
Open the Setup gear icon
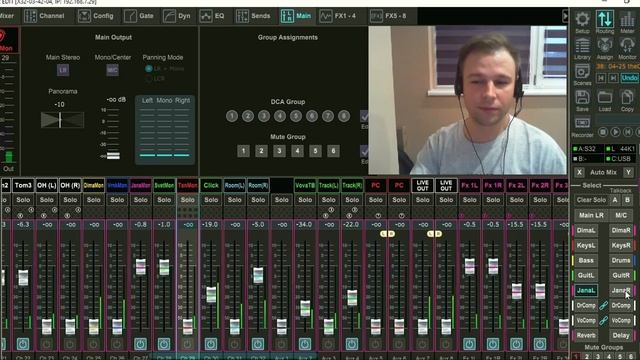point(582,19)
